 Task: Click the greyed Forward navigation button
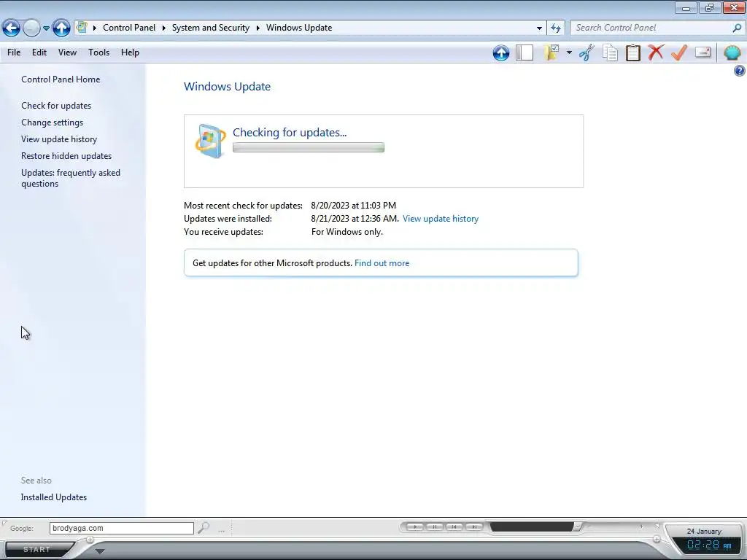[31, 28]
